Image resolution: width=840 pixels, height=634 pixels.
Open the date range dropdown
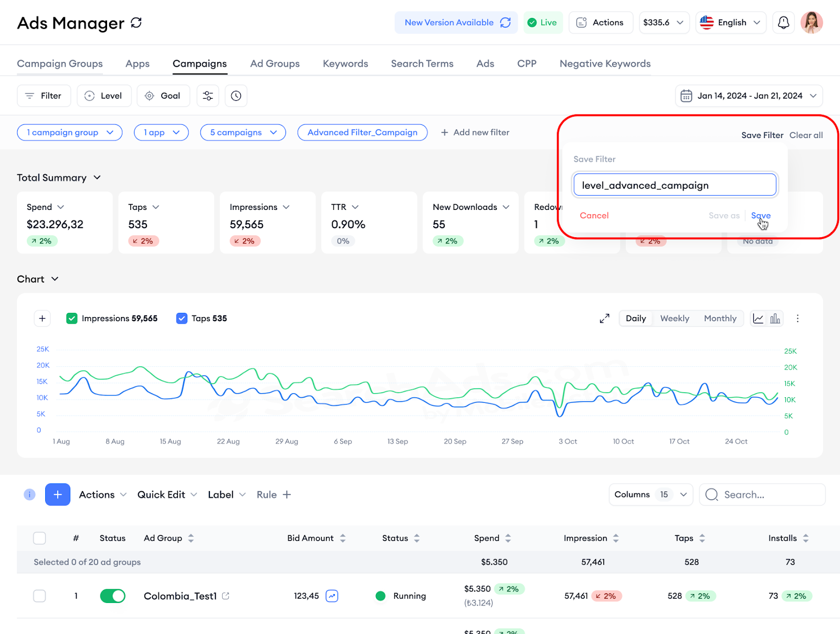tap(749, 96)
